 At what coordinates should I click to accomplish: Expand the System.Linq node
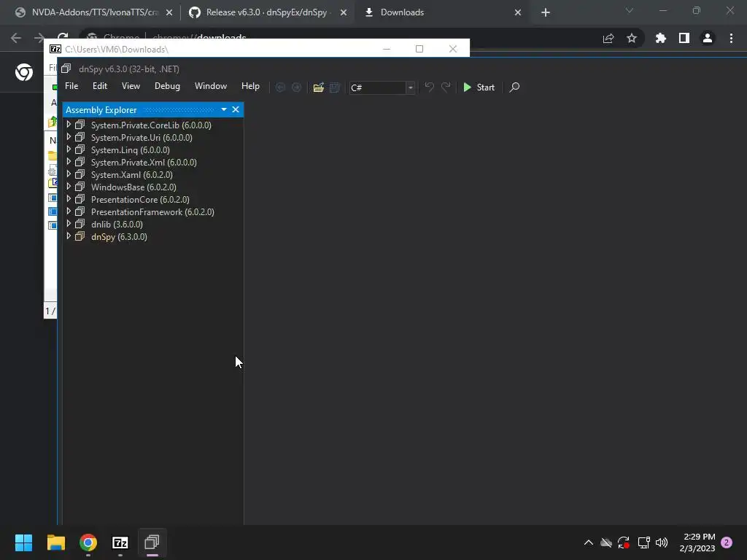pos(69,149)
